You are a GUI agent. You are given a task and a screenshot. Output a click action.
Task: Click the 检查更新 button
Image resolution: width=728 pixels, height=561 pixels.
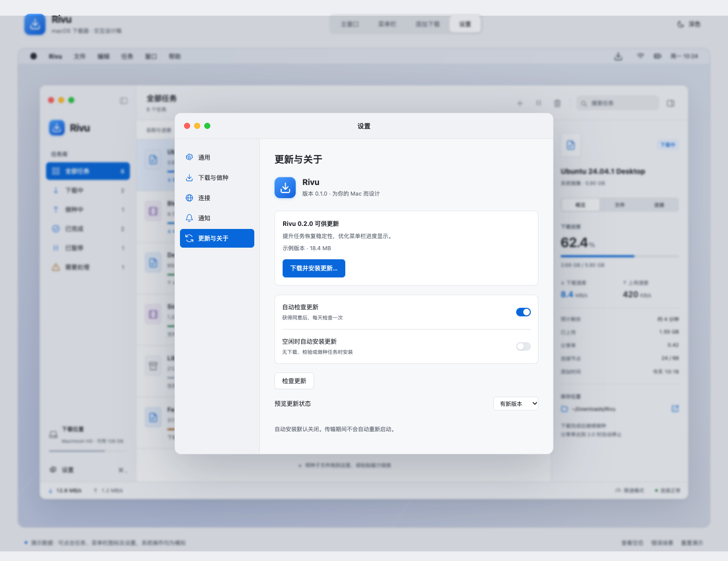(294, 381)
